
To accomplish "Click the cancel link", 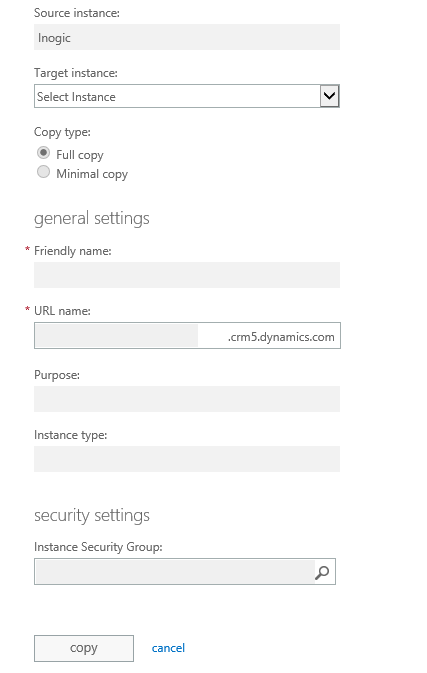I will click(x=168, y=648).
